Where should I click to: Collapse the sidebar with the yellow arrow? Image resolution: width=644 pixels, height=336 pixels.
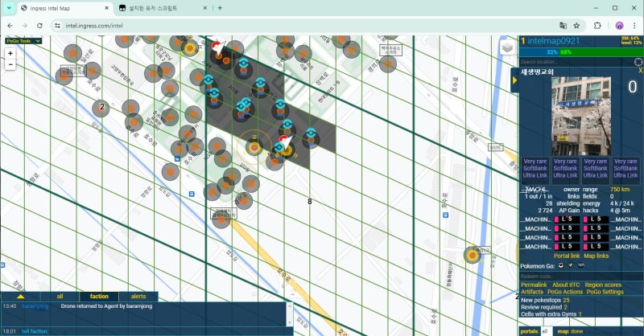(514, 80)
